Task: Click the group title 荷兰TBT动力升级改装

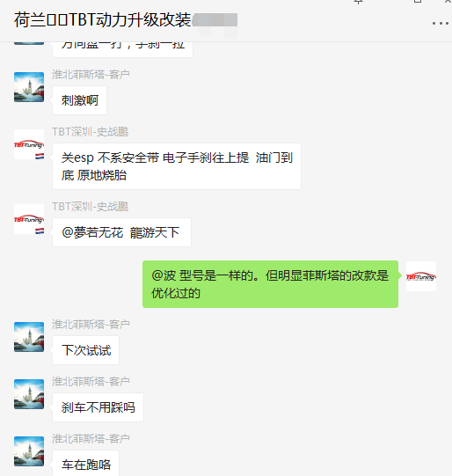Action: [x=103, y=20]
